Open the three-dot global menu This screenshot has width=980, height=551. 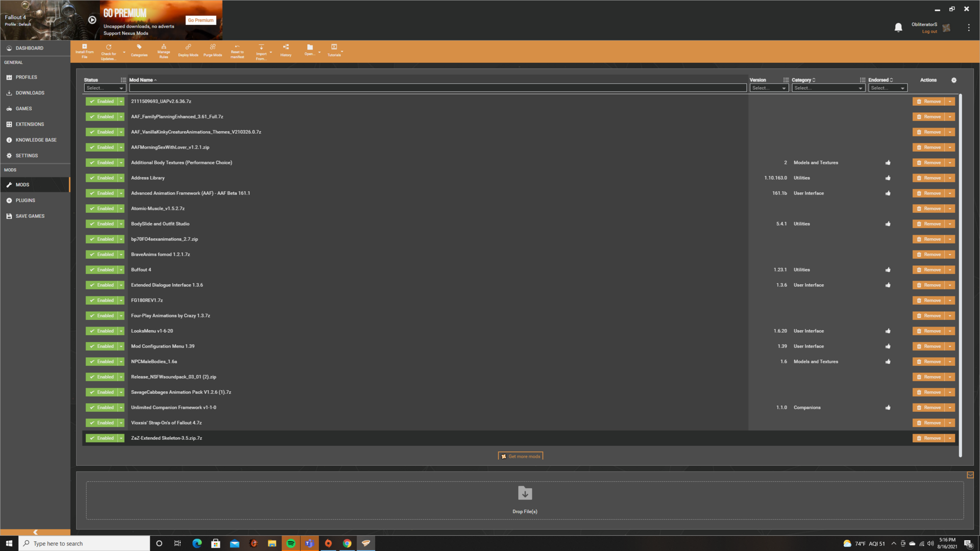click(x=968, y=28)
